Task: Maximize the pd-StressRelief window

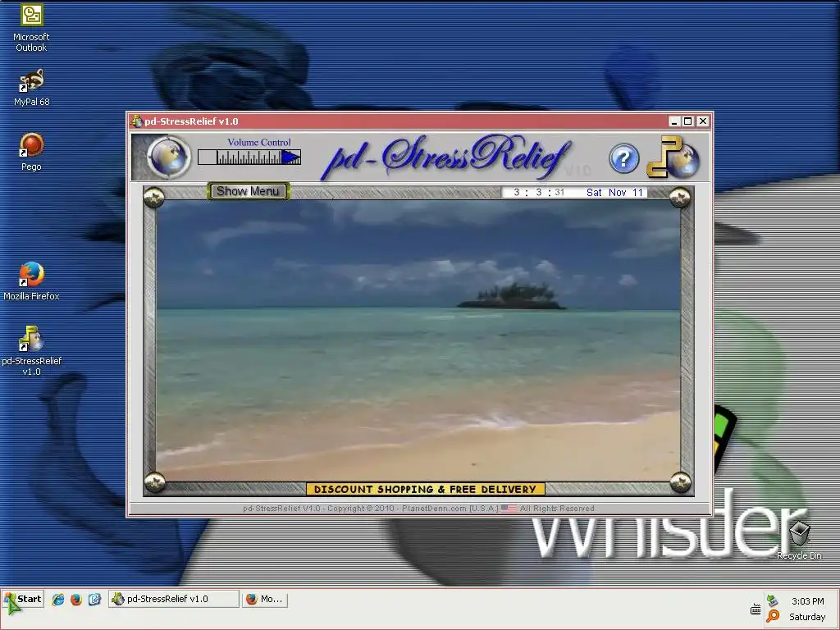Action: point(688,121)
